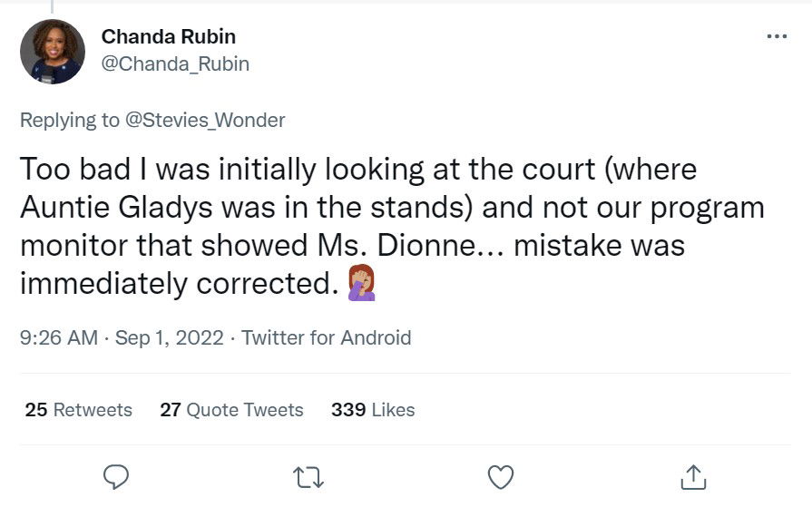This screenshot has height=507, width=812.
Task: Open the share tweet icon
Action: (x=693, y=475)
